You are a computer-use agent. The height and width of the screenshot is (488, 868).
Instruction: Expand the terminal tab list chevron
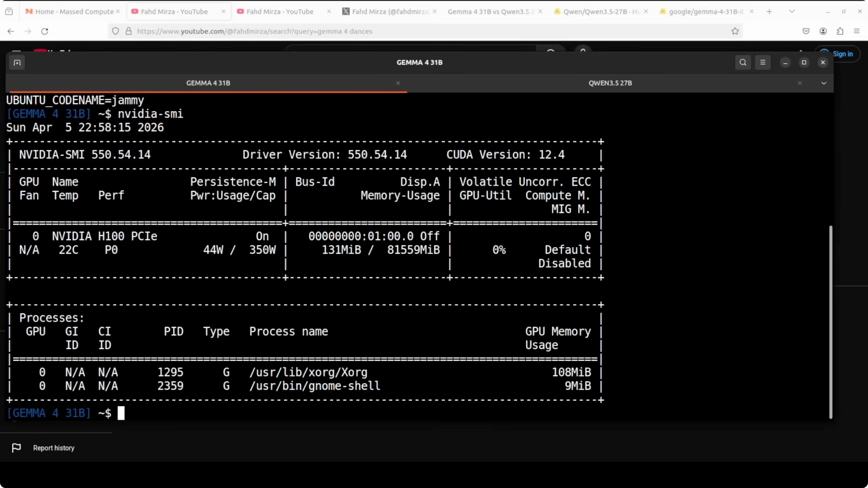pyautogui.click(x=823, y=83)
